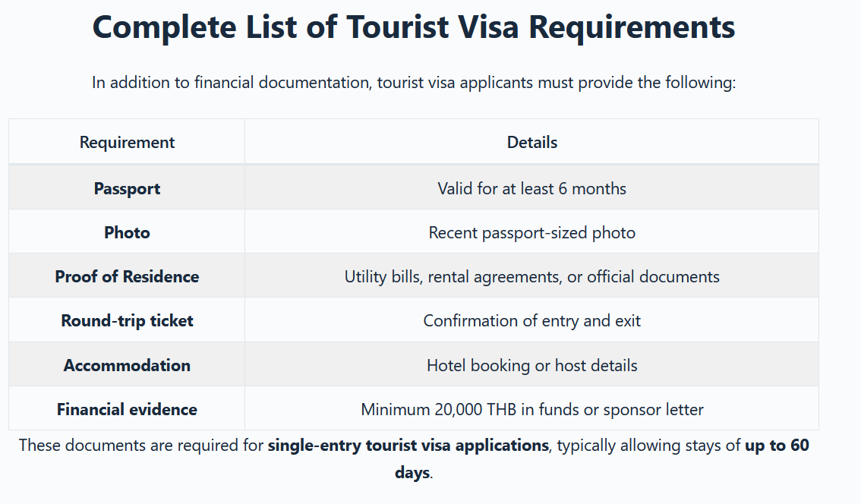Screen dimensions: 861x504
Task: Click the Complete List of Tourist Visa Requirements heading
Action: (x=414, y=27)
